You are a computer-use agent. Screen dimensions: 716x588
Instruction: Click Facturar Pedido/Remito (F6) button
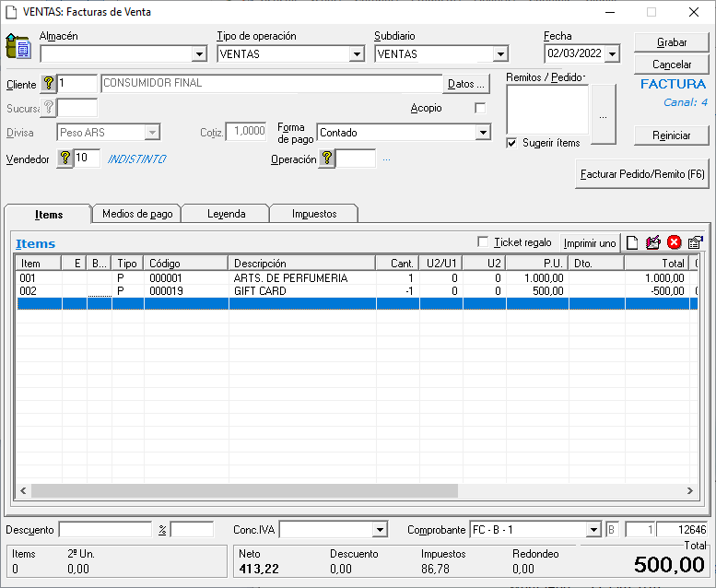pyautogui.click(x=641, y=173)
